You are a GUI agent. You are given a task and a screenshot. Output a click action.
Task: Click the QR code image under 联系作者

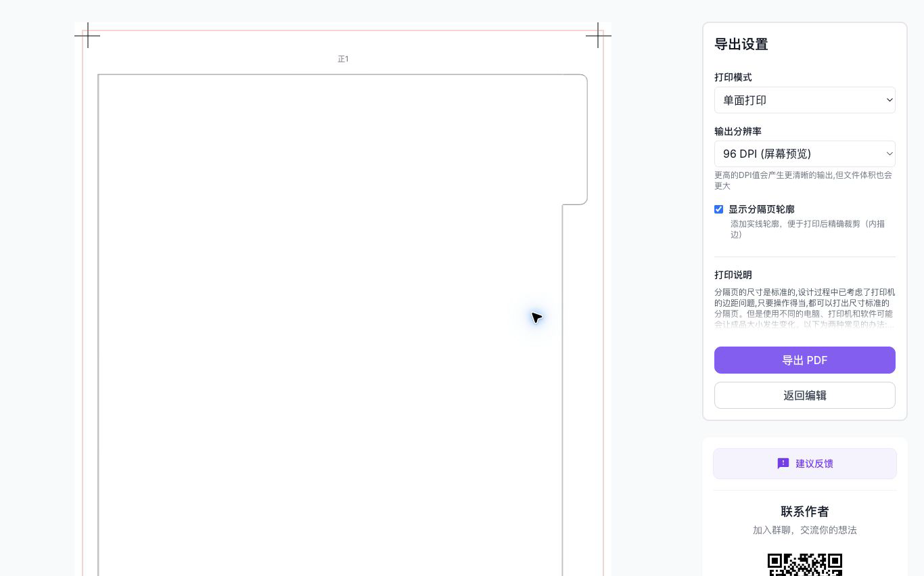pos(805,564)
